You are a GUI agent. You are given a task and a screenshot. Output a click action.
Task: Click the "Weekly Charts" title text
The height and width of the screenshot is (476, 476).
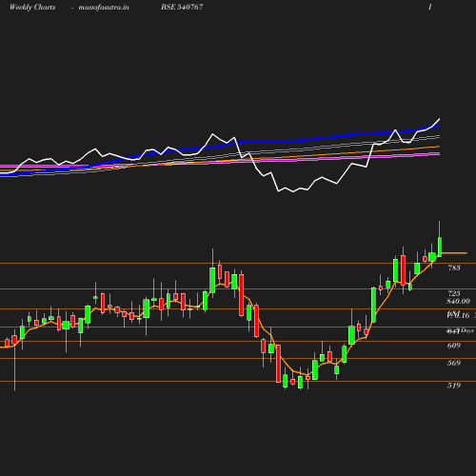pyautogui.click(x=32, y=8)
